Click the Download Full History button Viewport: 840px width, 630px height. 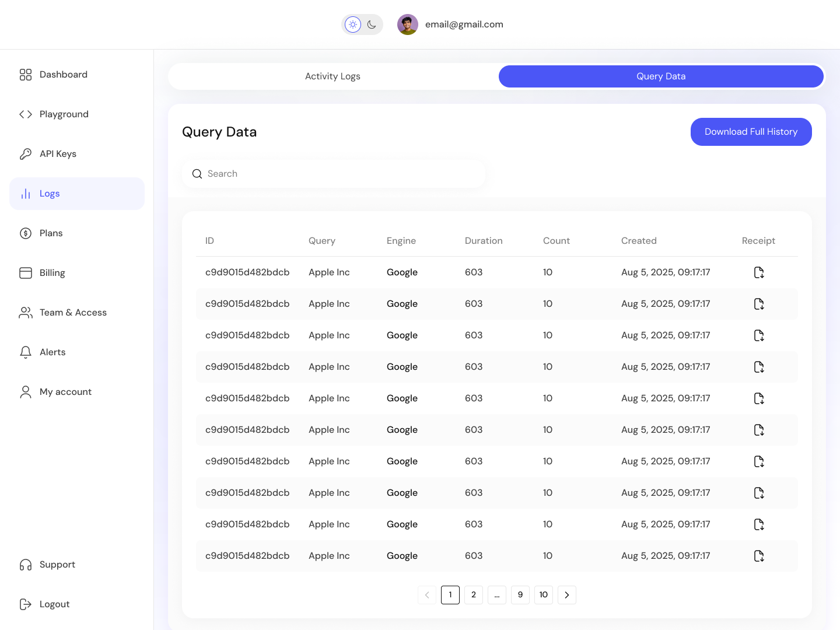point(751,132)
